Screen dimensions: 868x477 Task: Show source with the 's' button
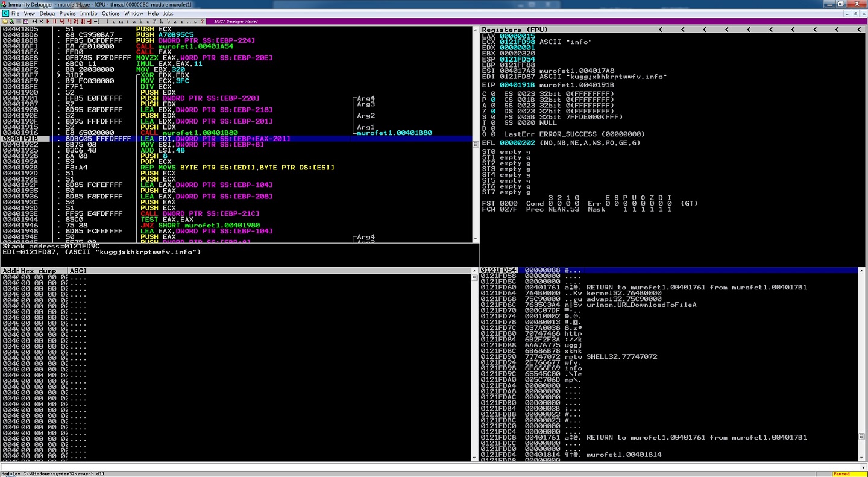pos(195,21)
